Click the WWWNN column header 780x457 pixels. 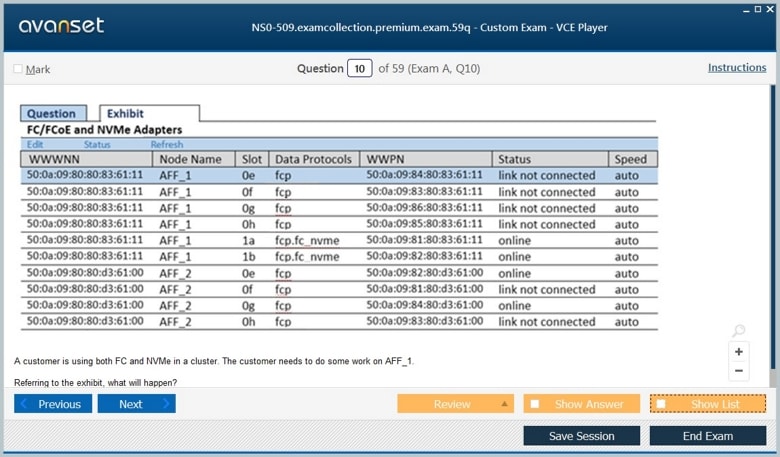[x=86, y=159]
